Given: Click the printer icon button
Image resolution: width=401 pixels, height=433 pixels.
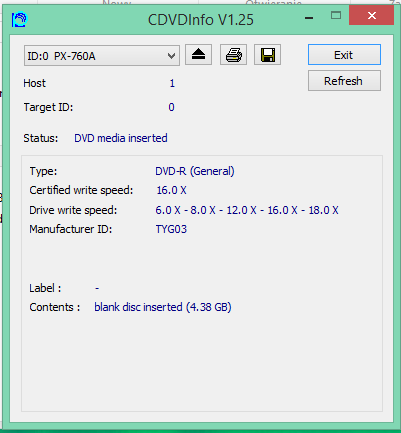Looking at the screenshot, I should (233, 54).
